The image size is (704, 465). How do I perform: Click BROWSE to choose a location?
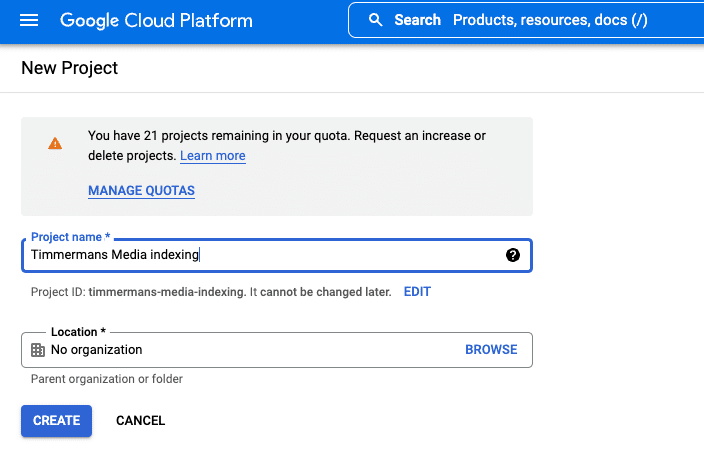click(x=491, y=350)
